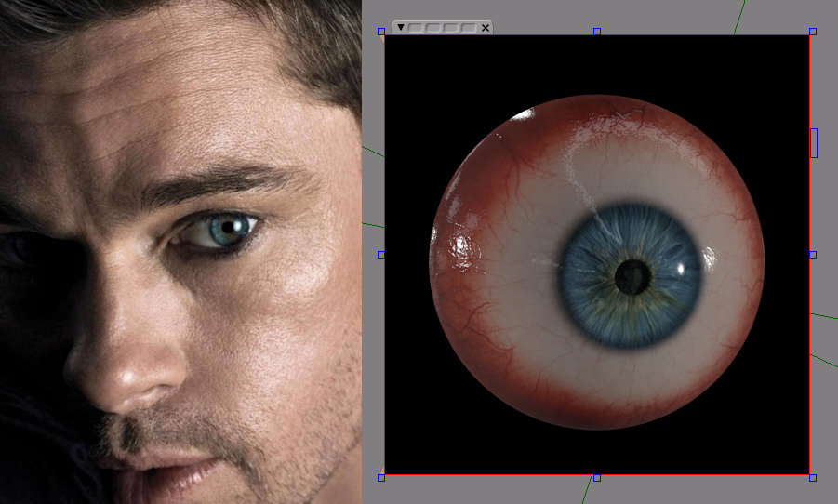Select the face reference photo
The width and height of the screenshot is (838, 504).
180,252
